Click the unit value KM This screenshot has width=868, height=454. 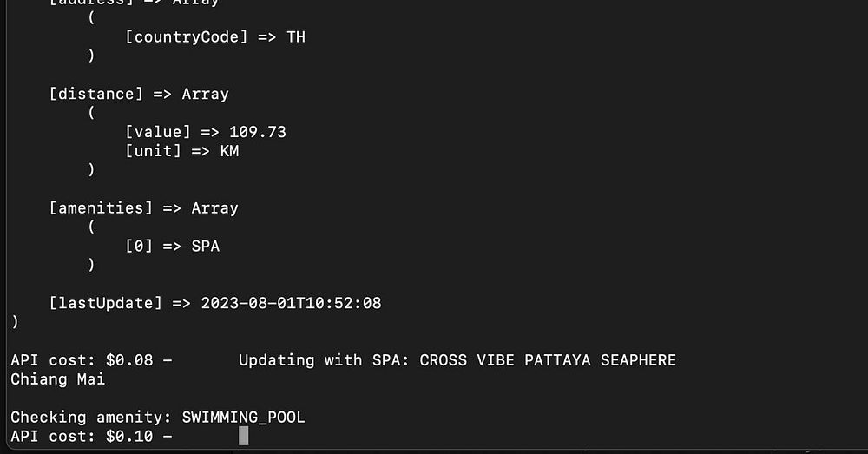coord(229,151)
